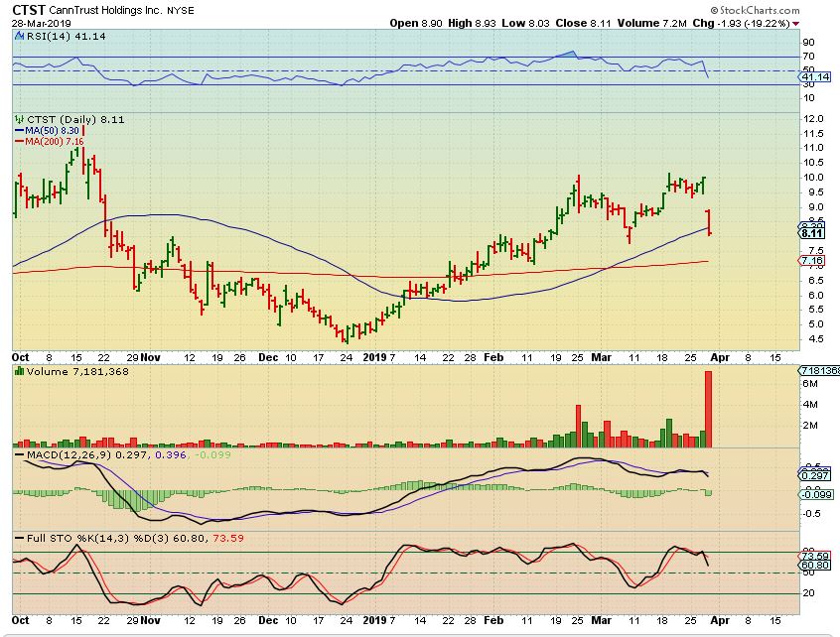Click the last red price bar

point(709,222)
